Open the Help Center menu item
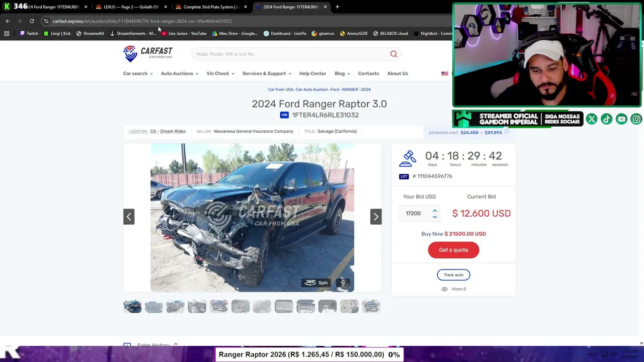 (x=313, y=73)
